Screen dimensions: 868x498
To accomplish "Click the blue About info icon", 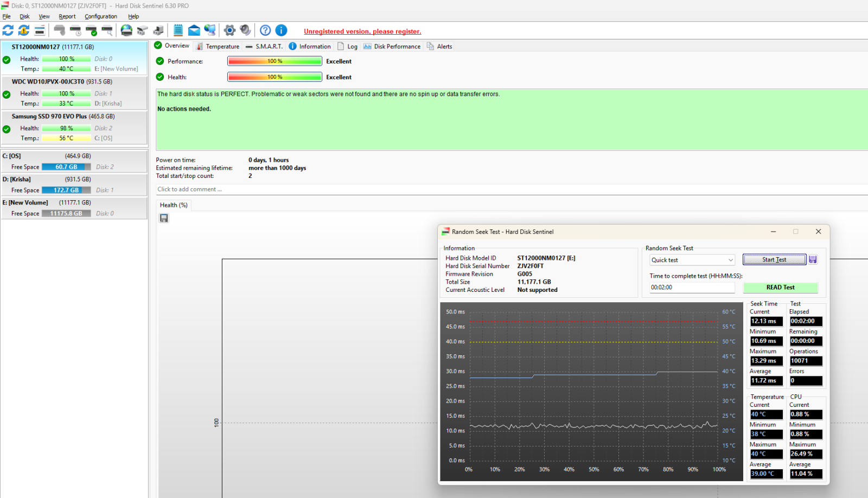I will coord(281,30).
